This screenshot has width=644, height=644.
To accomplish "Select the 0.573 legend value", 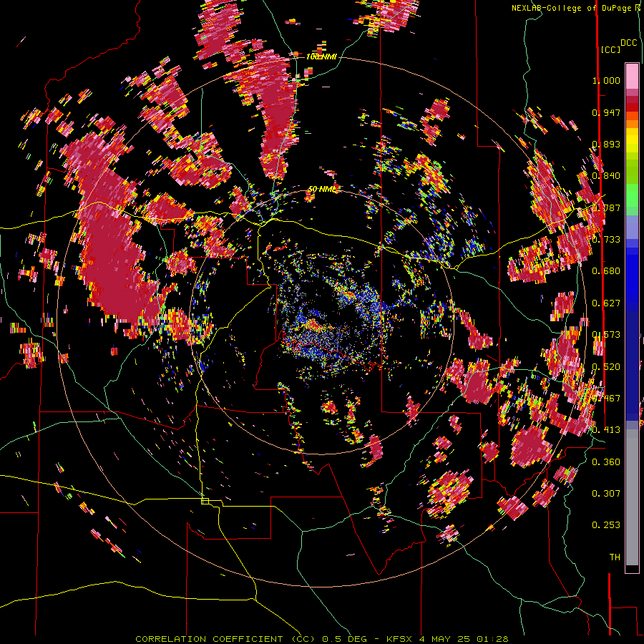I will [x=606, y=335].
